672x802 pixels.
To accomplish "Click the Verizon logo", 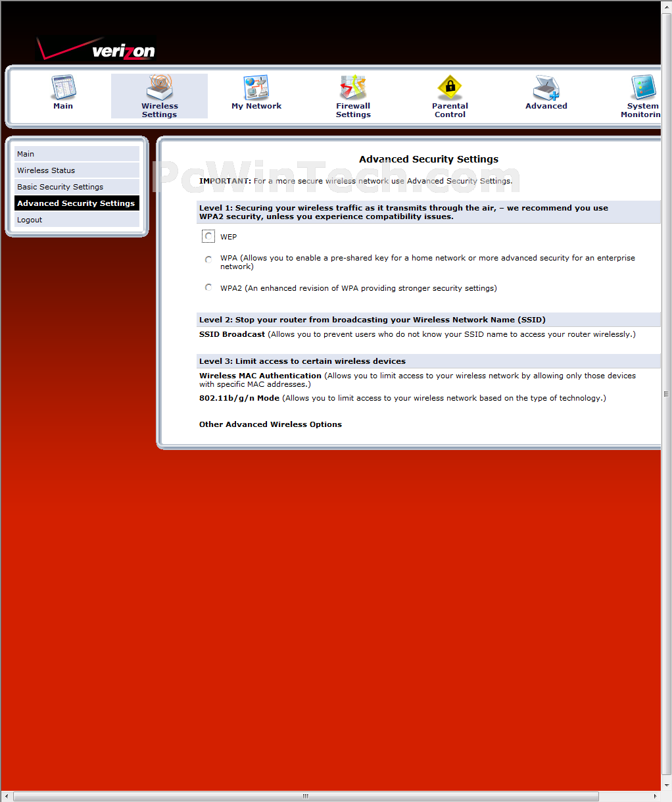I will click(x=96, y=49).
